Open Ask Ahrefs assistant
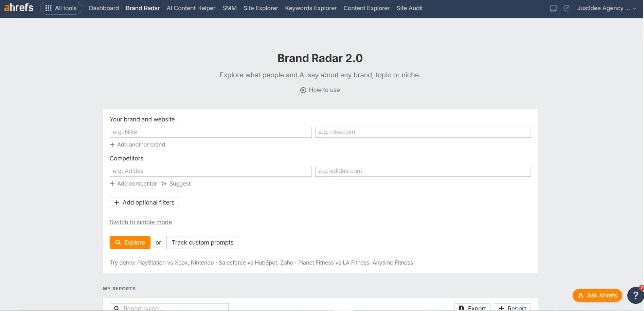 [597, 295]
